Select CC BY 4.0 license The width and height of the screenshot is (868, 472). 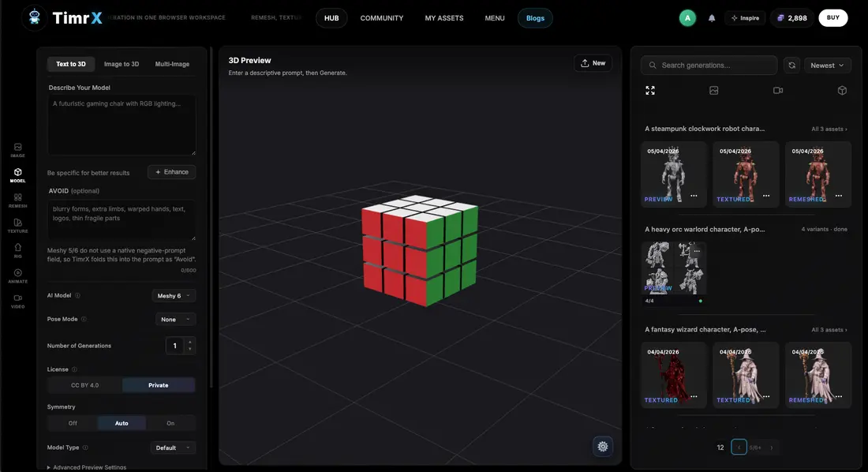pyautogui.click(x=84, y=385)
